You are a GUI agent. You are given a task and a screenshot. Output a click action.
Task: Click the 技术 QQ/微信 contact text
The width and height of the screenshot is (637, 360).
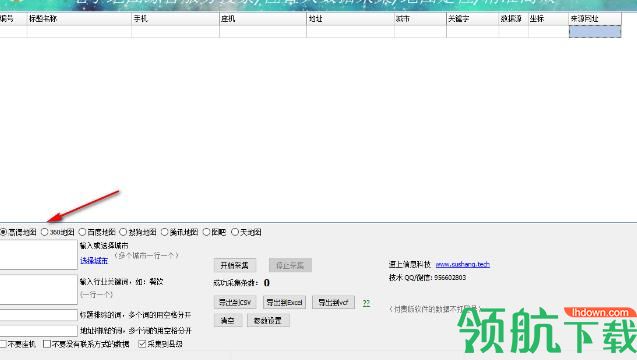[x=427, y=278]
